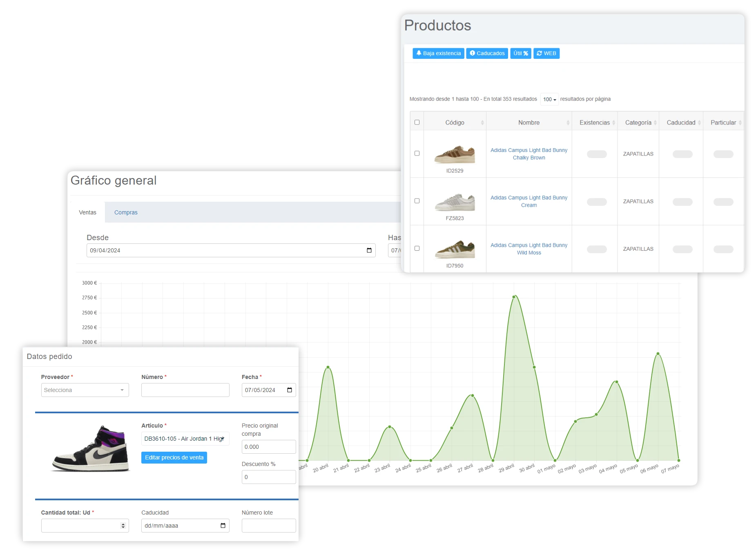Click the Caducidad value for FZ5823 row

coord(682,202)
